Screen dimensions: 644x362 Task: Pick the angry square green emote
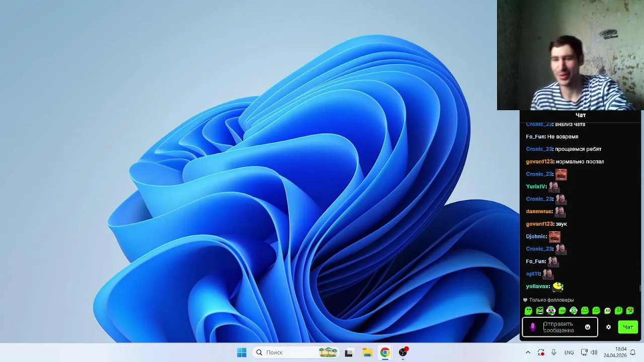[x=540, y=311]
